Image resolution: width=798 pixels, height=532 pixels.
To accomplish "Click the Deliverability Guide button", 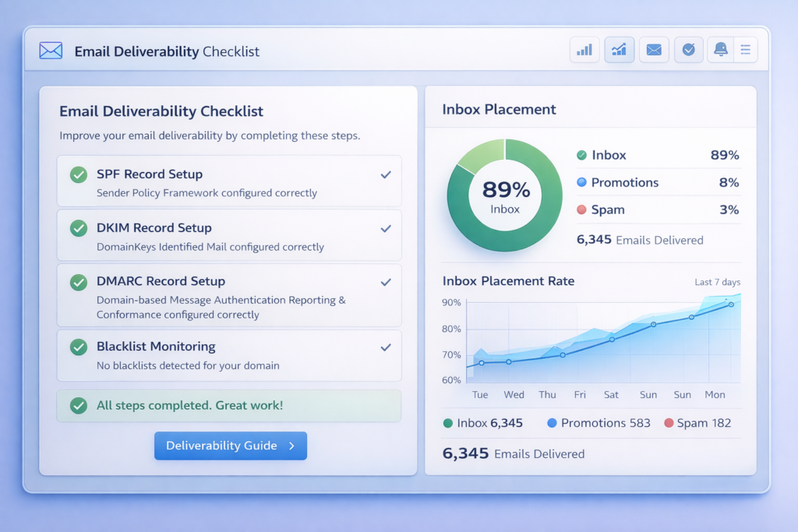I will click(231, 446).
